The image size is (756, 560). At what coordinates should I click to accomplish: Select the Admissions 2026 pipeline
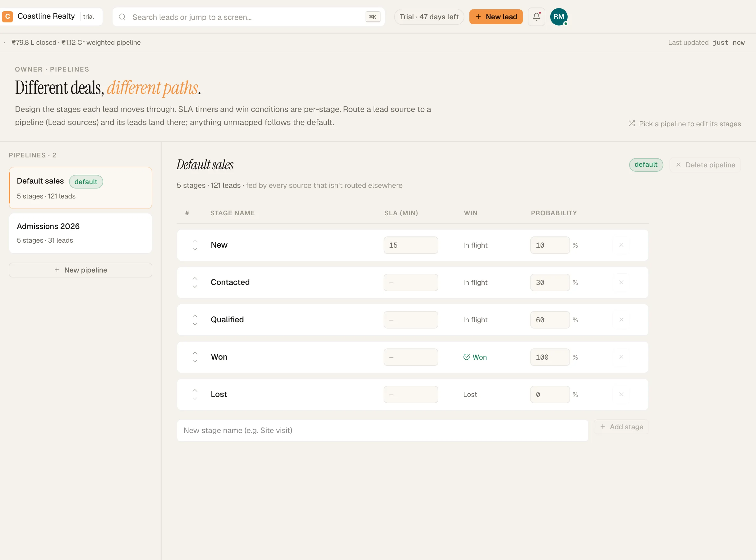81,233
